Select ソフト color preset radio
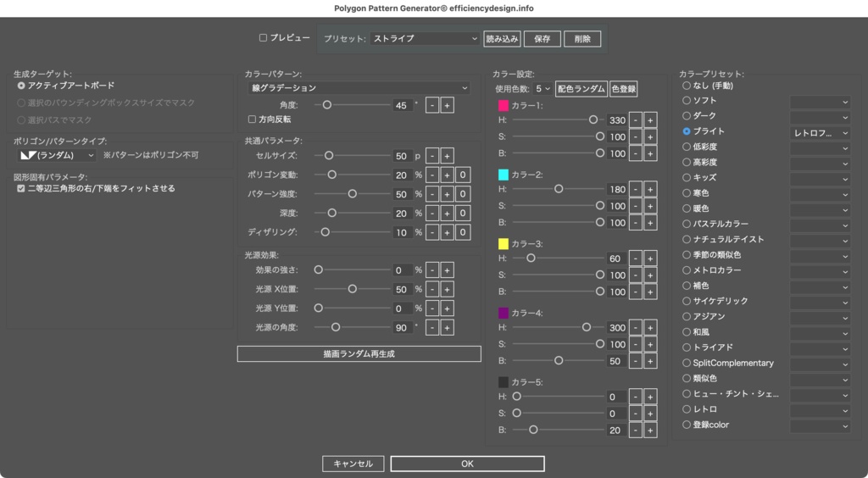Screen dimensions: 868x478 687,101
